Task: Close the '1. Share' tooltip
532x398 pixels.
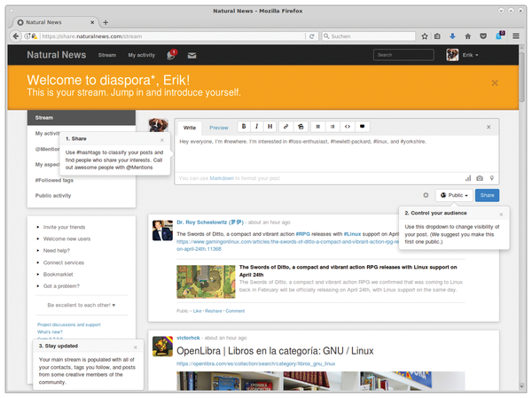Action: [162, 140]
